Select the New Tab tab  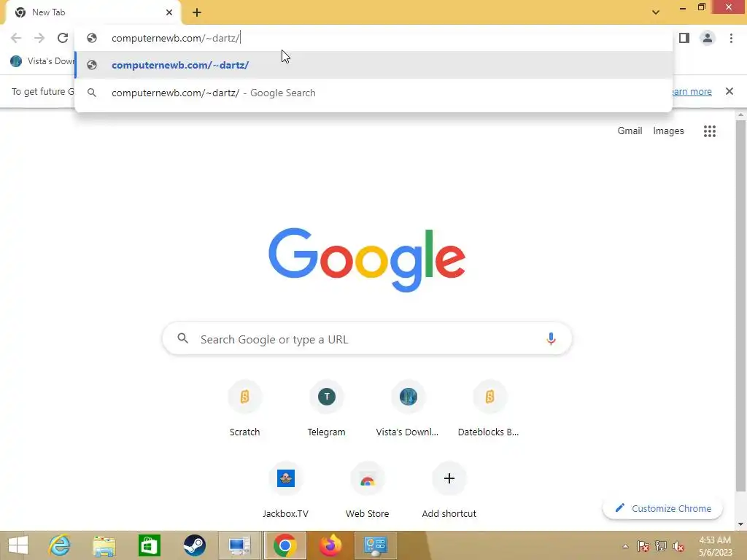93,12
